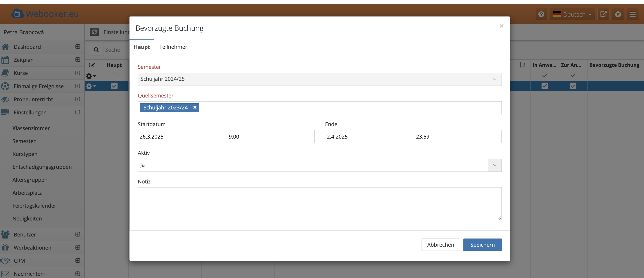Click the Speichern button
The width and height of the screenshot is (644, 278).
coord(482,245)
